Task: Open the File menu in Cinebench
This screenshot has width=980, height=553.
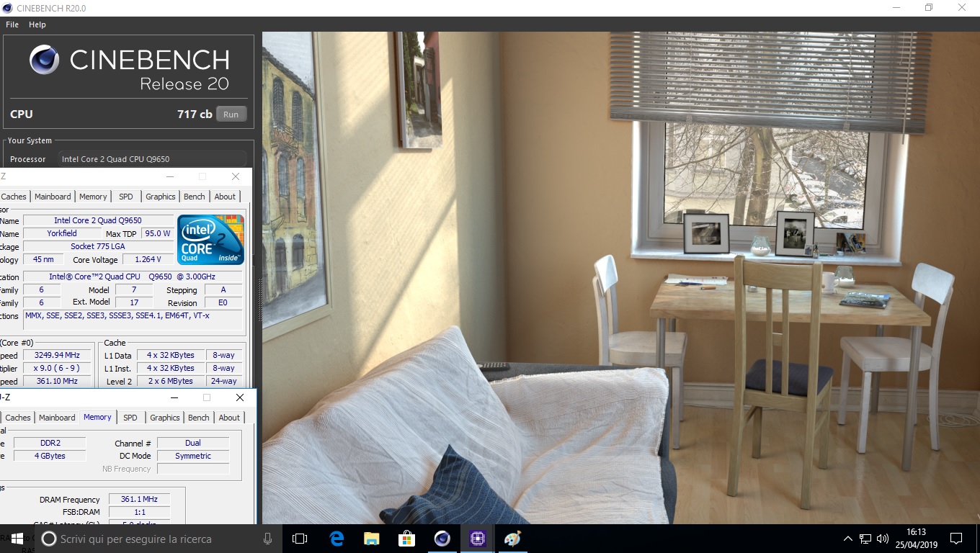Action: [12, 24]
